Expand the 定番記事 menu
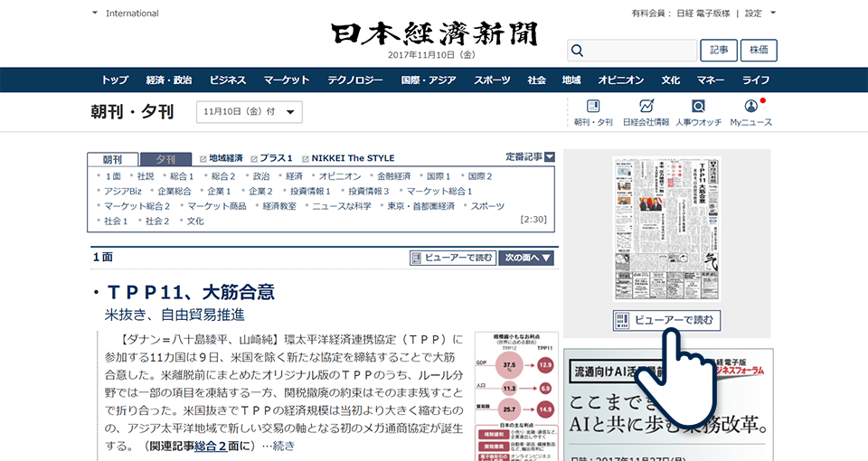The height and width of the screenshot is (461, 868). click(x=530, y=157)
